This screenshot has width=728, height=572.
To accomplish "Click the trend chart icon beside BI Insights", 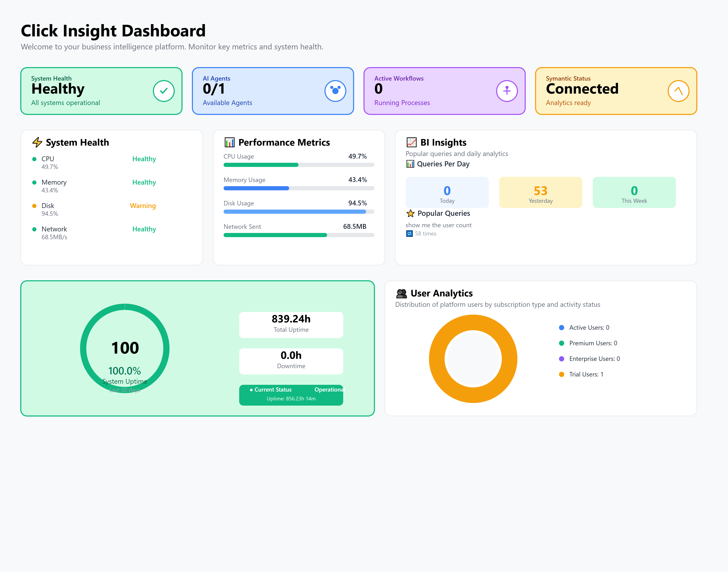I will pyautogui.click(x=411, y=142).
